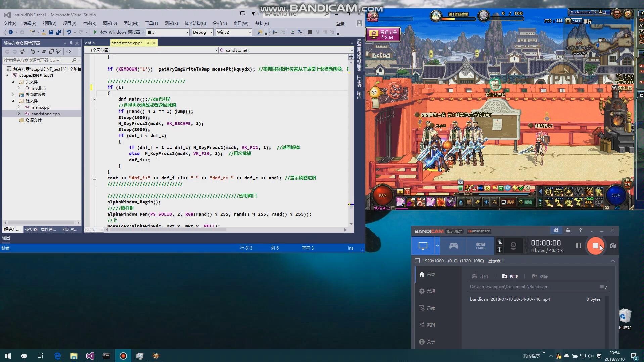644x362 pixels.
Task: Open the startup project dropdown next to the debugger
Action: pyautogui.click(x=168, y=32)
